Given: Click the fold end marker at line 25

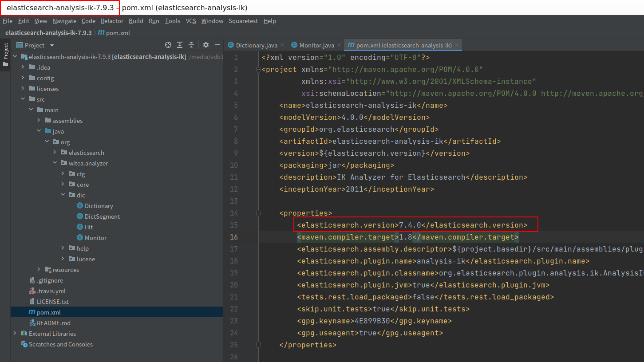Looking at the screenshot, I should [258, 345].
